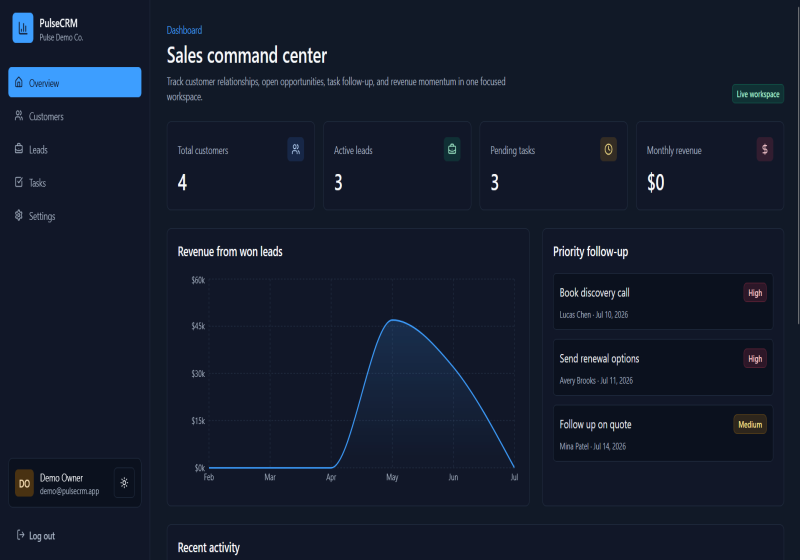Open the Book discovery call task
The width and height of the screenshot is (800, 560).
tap(663, 301)
